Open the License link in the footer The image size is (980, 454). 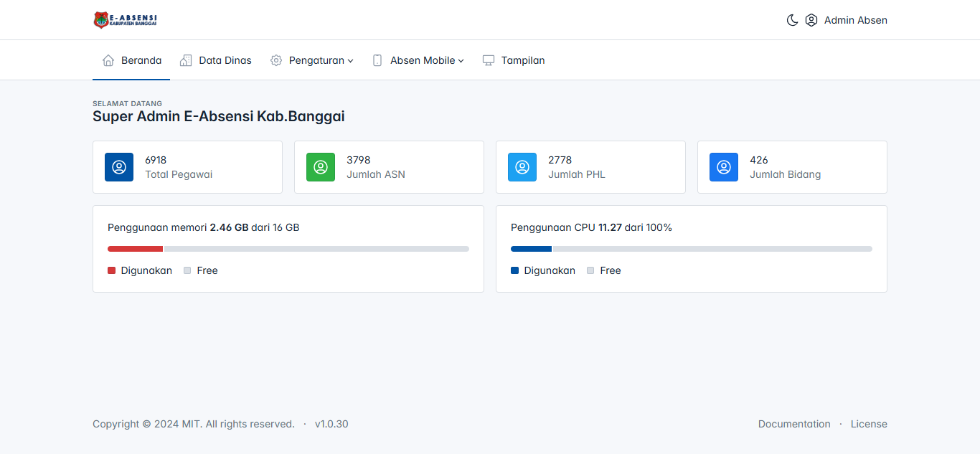(869, 424)
